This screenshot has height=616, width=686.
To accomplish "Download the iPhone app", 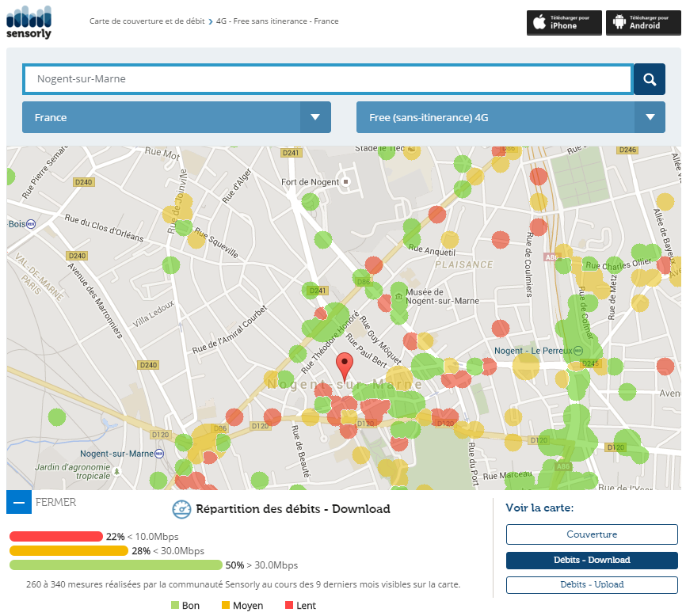I will [564, 22].
